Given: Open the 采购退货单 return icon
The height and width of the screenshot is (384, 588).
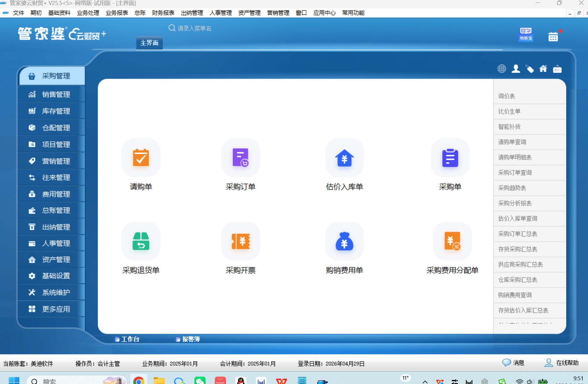Looking at the screenshot, I should [141, 241].
